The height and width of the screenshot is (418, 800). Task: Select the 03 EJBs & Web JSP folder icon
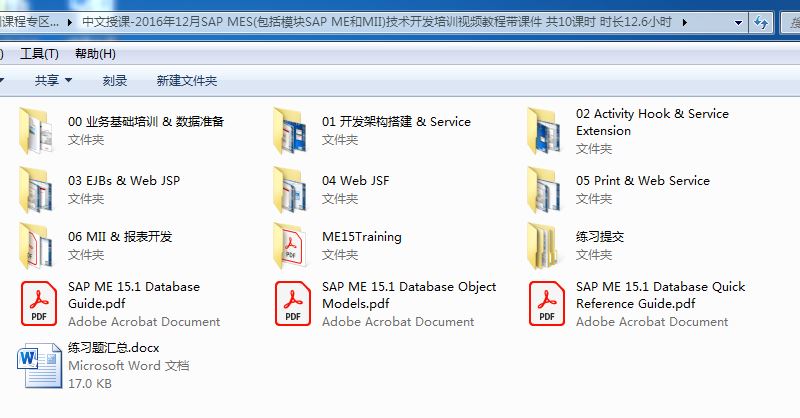pyautogui.click(x=36, y=190)
